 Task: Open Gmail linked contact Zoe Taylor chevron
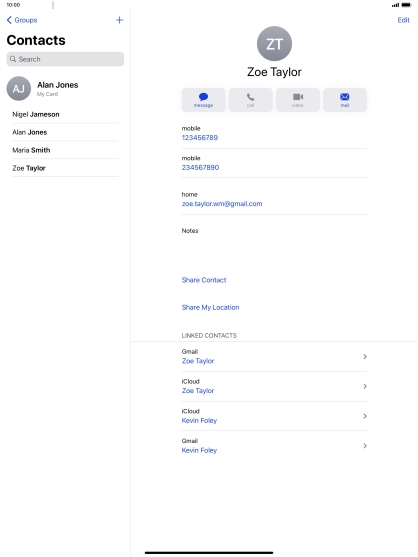[x=365, y=356]
